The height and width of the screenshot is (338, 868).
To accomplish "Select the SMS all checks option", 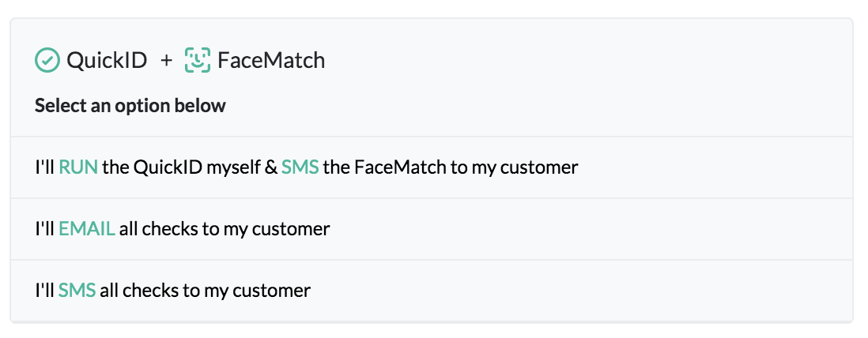I will 431,291.
